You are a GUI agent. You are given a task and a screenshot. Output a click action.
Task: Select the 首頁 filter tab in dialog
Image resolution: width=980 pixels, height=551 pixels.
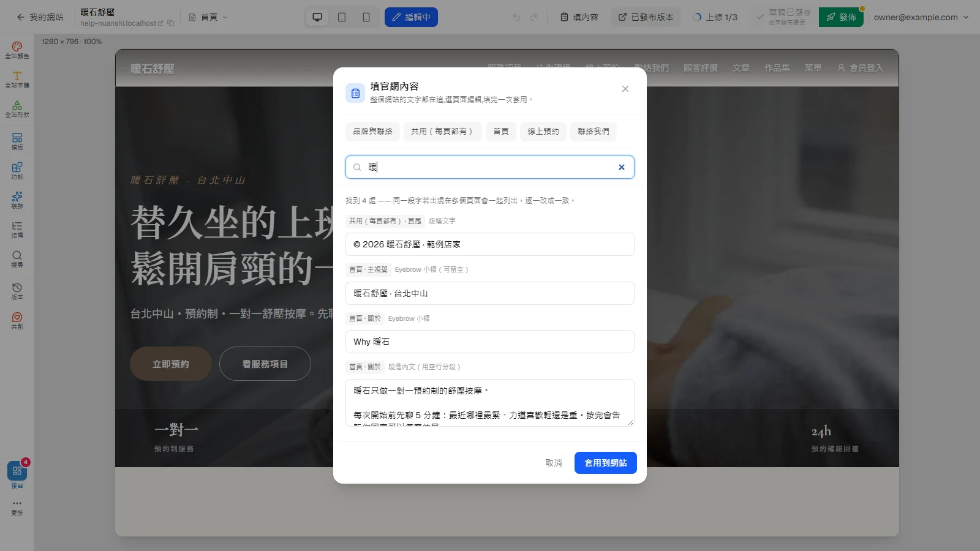501,132
